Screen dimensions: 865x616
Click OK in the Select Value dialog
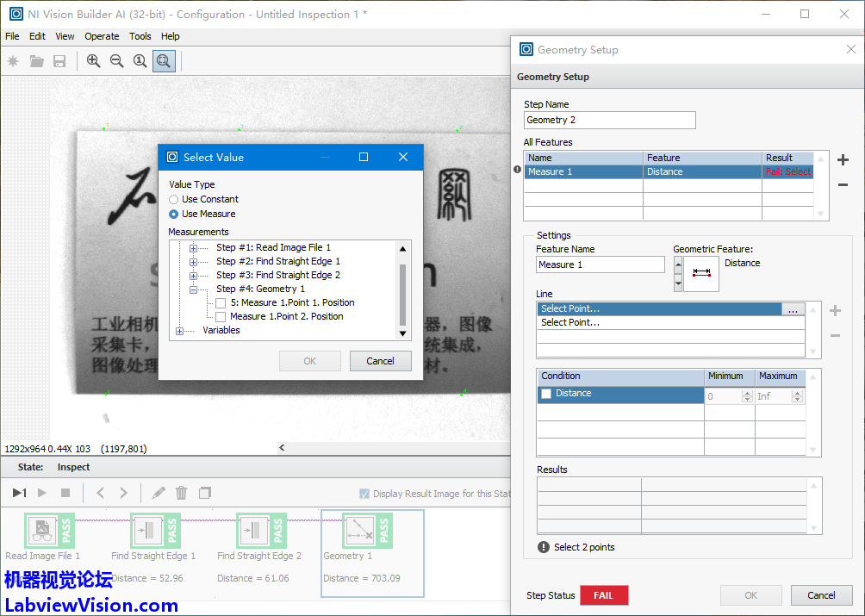310,361
